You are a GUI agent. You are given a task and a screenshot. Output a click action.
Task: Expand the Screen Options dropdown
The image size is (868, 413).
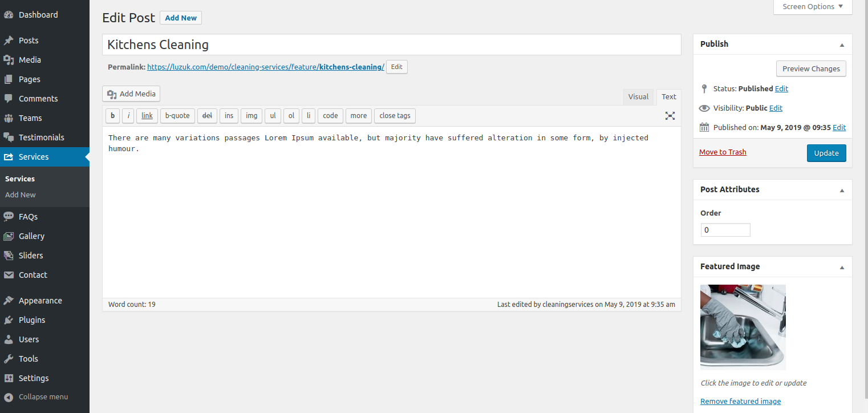coord(812,7)
